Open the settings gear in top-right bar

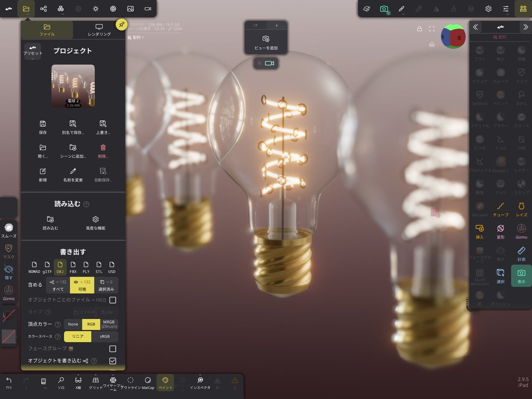point(488,8)
